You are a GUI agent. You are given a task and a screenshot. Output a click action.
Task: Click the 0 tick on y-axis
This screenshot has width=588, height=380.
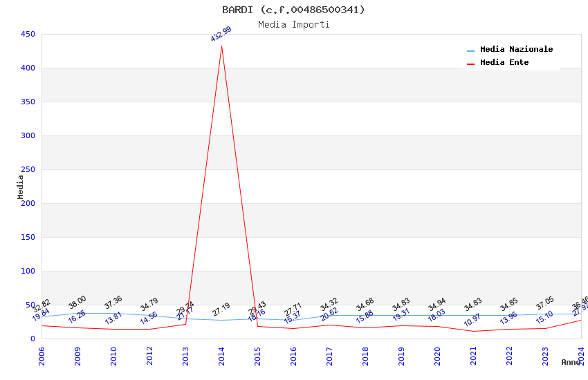click(33, 339)
